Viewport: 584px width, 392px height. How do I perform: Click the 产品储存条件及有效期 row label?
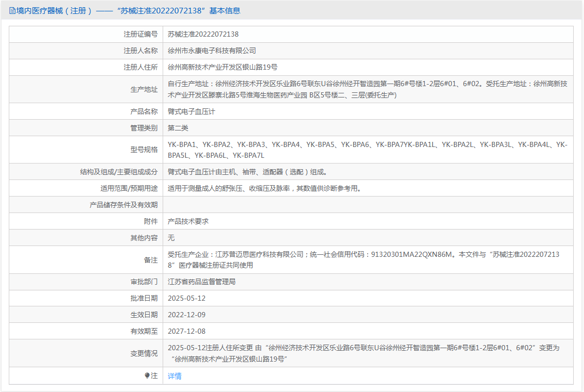pyautogui.click(x=123, y=205)
